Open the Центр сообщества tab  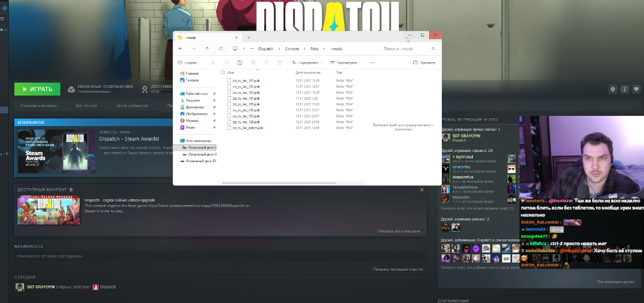[x=132, y=106]
